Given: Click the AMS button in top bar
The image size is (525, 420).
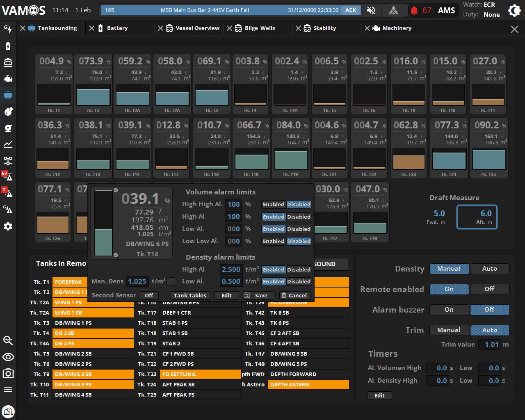Looking at the screenshot, I should 447,10.
